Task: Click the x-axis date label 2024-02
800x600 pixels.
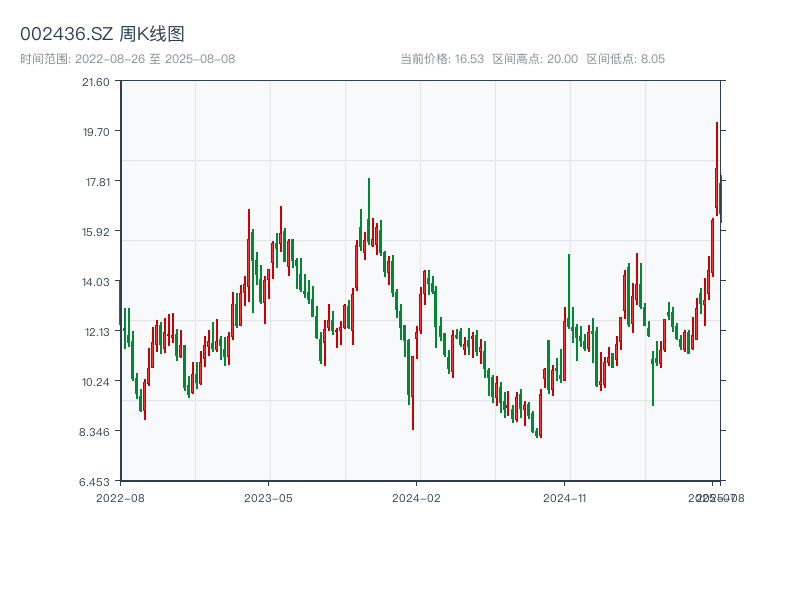Action: [416, 498]
